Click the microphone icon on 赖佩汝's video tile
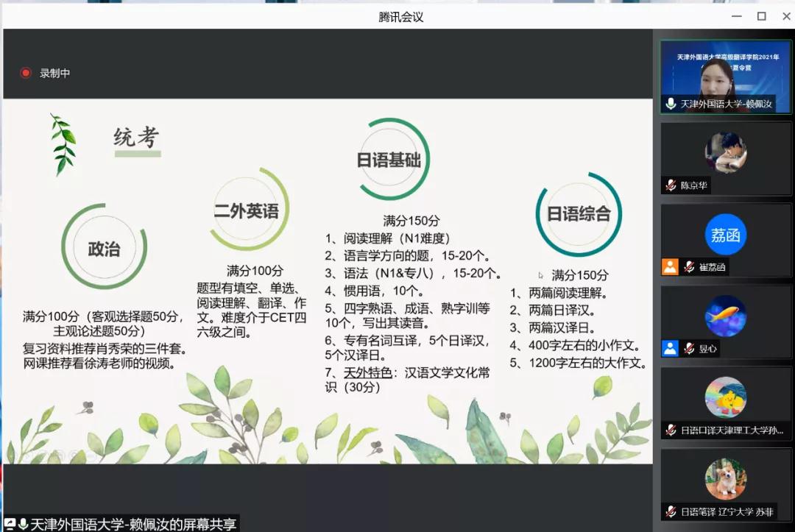 [671, 104]
